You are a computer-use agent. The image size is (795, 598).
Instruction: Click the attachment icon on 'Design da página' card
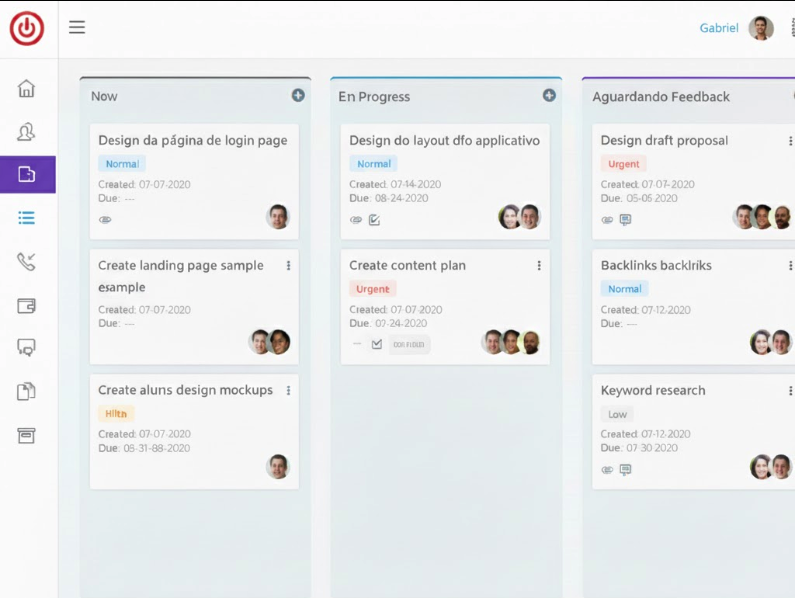[x=105, y=220]
